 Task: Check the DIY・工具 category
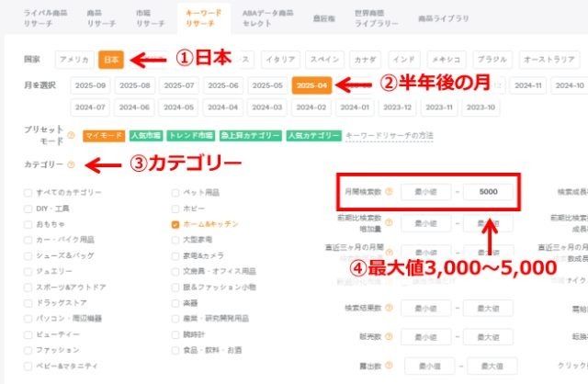click(28, 209)
